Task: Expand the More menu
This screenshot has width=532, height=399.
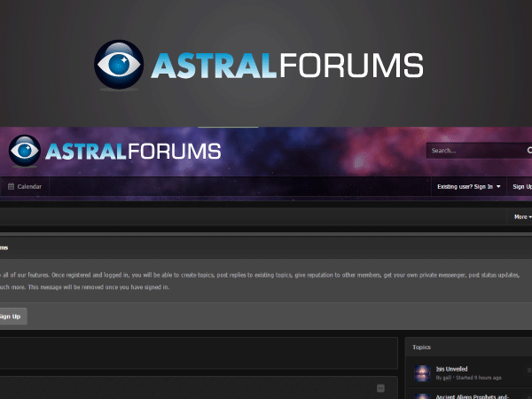Action: coord(523,217)
